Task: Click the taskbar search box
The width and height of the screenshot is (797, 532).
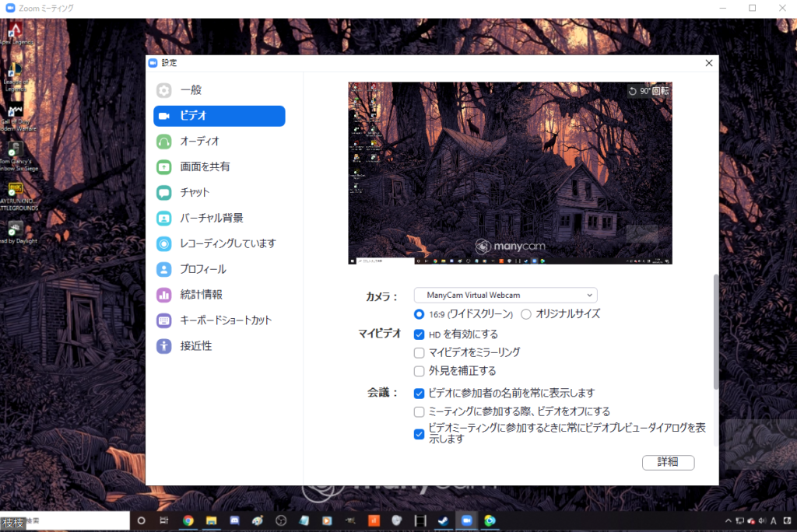Action: pos(65,521)
